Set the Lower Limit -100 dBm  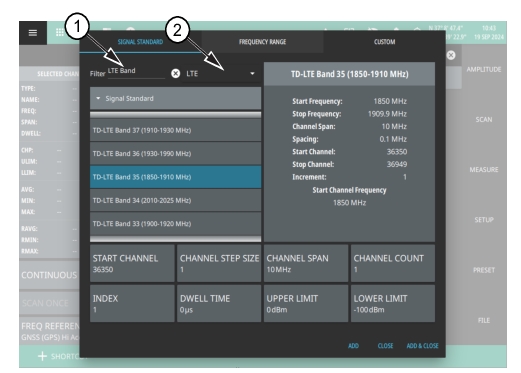pyautogui.click(x=393, y=303)
